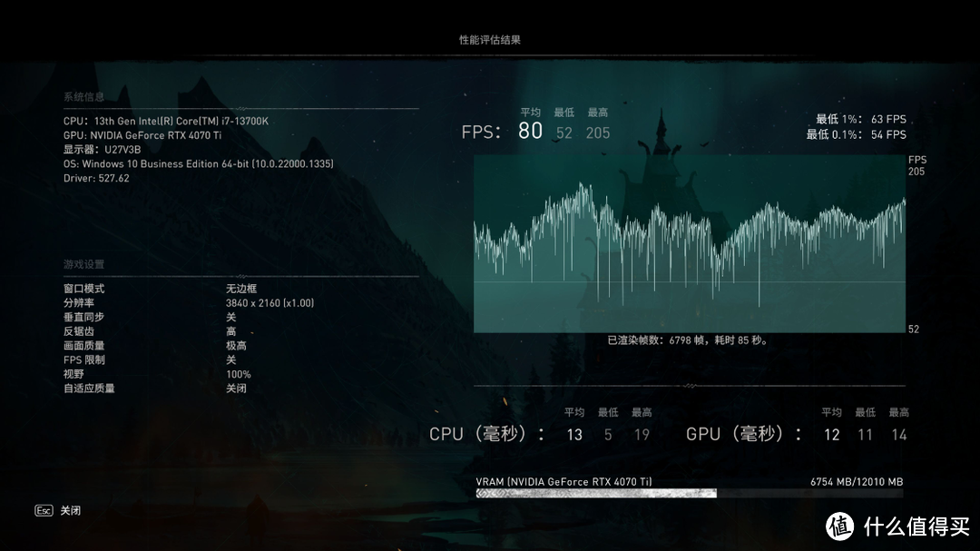Click the FPS: label
This screenshot has width=980, height=551.
click(481, 132)
